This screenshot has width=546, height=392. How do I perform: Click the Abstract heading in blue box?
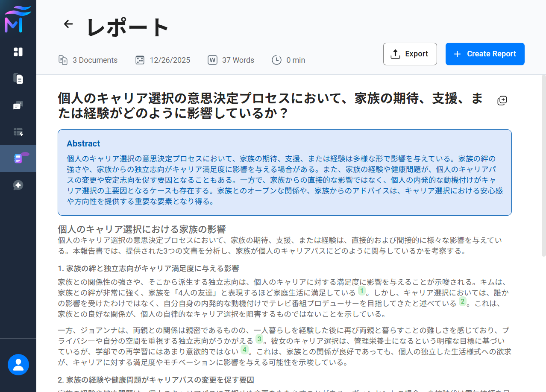click(83, 143)
